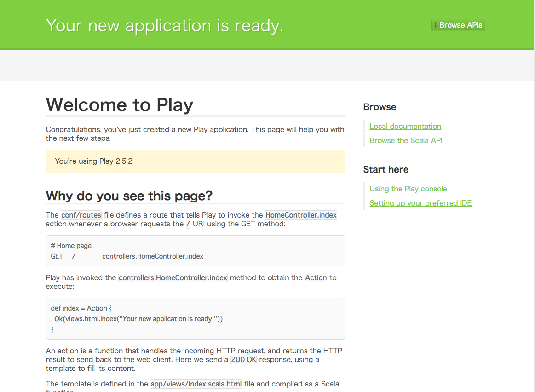
Task: Click the Welcome to Play heading
Action: coord(120,104)
